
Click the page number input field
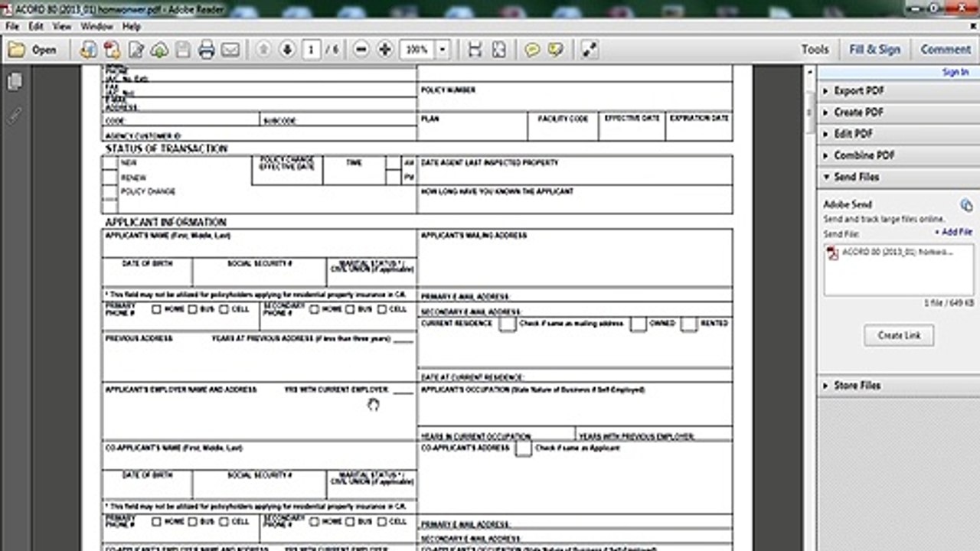(311, 50)
